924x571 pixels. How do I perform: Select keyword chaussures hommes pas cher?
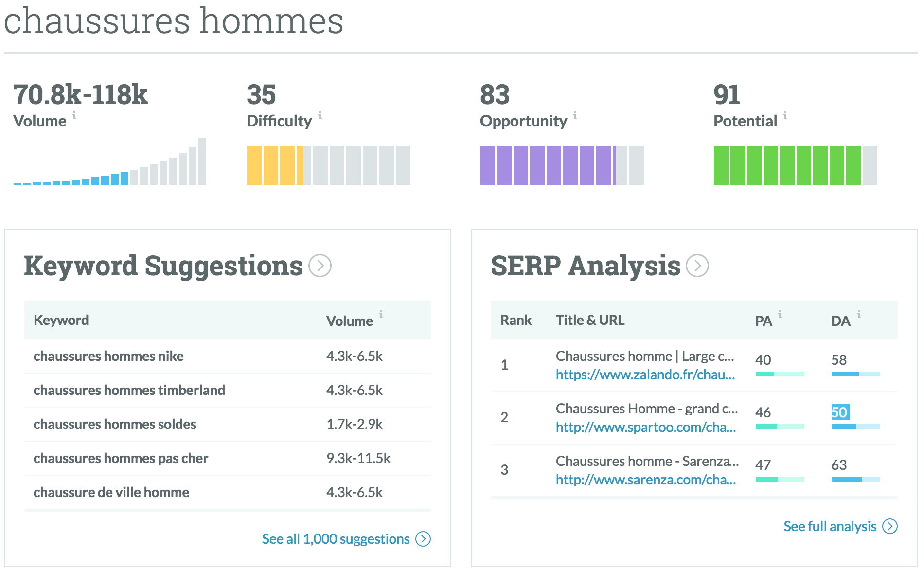[x=121, y=458]
